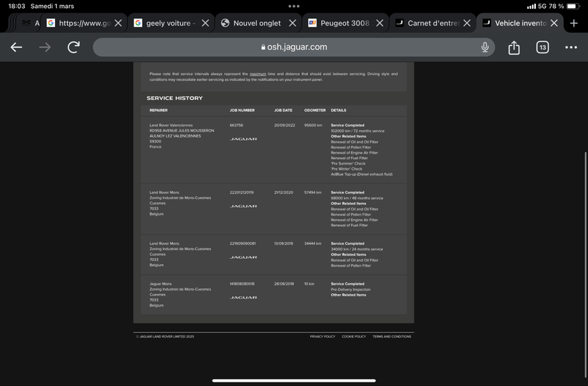Close the 'Nouvel onglet' tab
Image resolution: width=588 pixels, height=386 pixels.
click(293, 24)
